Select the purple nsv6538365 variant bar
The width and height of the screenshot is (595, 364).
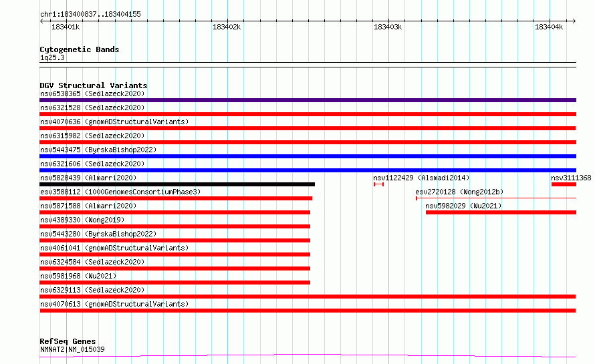[308, 100]
